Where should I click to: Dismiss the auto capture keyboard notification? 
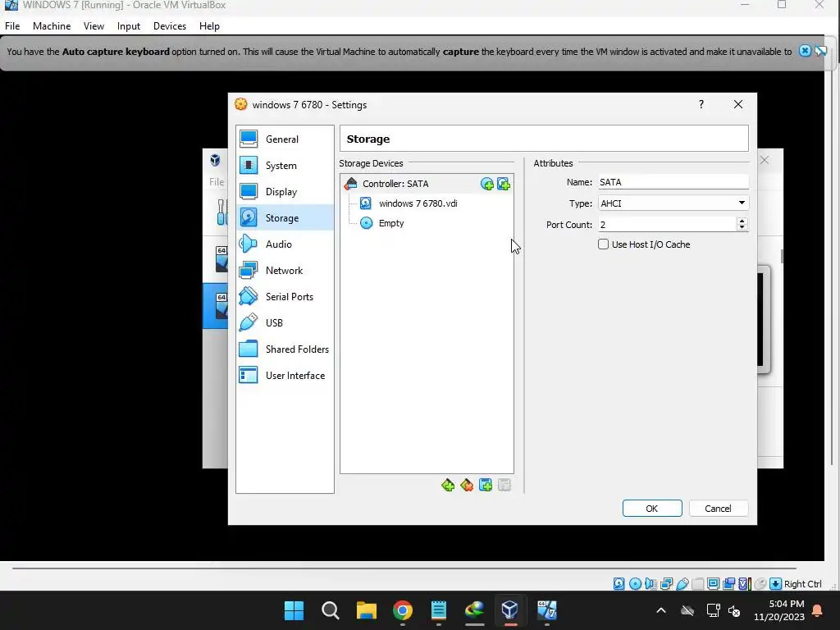805,51
